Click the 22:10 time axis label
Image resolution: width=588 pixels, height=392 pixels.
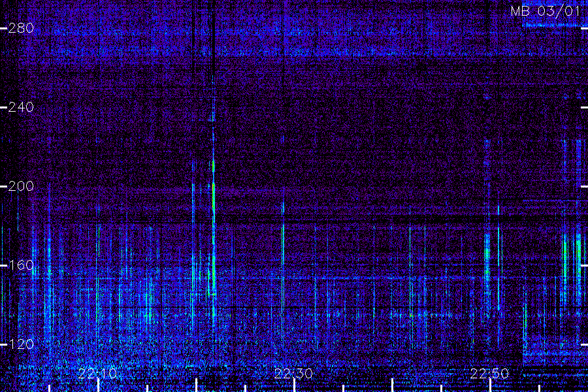coord(97,374)
